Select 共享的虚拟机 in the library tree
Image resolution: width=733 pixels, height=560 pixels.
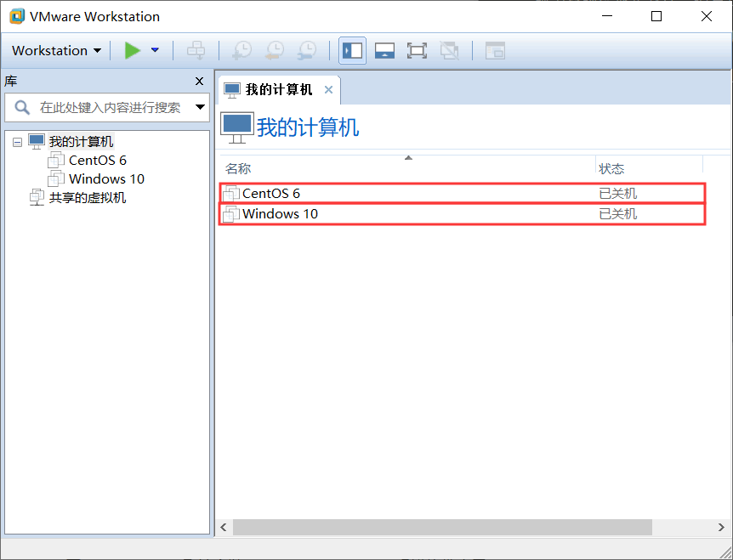tap(87, 197)
